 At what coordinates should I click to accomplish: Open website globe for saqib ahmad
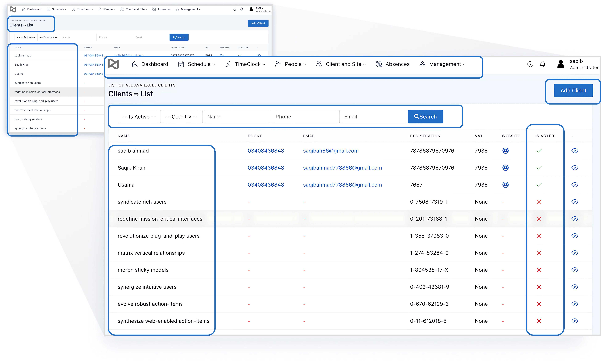[505, 151]
